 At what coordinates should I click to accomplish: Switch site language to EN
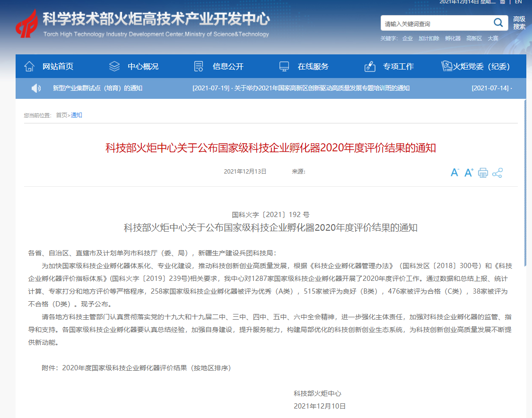[x=518, y=2]
